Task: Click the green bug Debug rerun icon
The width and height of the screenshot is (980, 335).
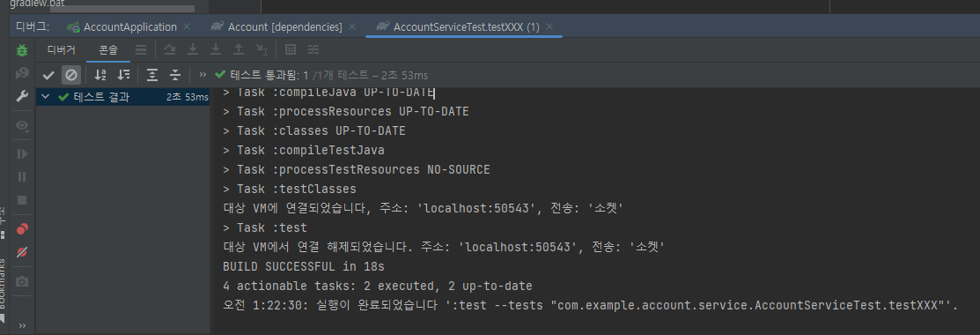Action: (22, 50)
